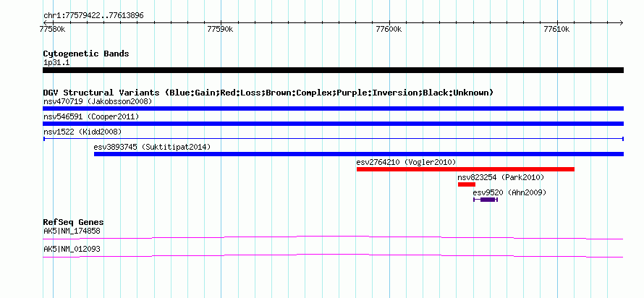Select the nsv1522 (Kidd2008) thin variant line
644x298 pixels.
click(333, 139)
